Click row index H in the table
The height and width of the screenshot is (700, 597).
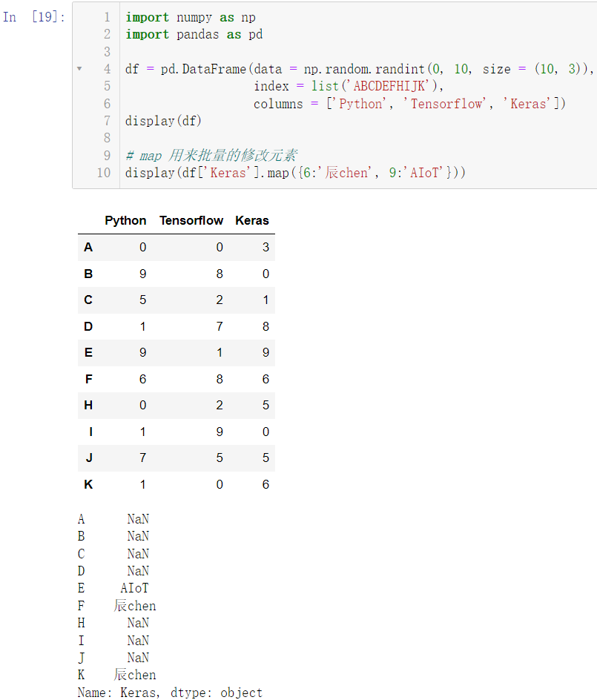[x=88, y=406]
